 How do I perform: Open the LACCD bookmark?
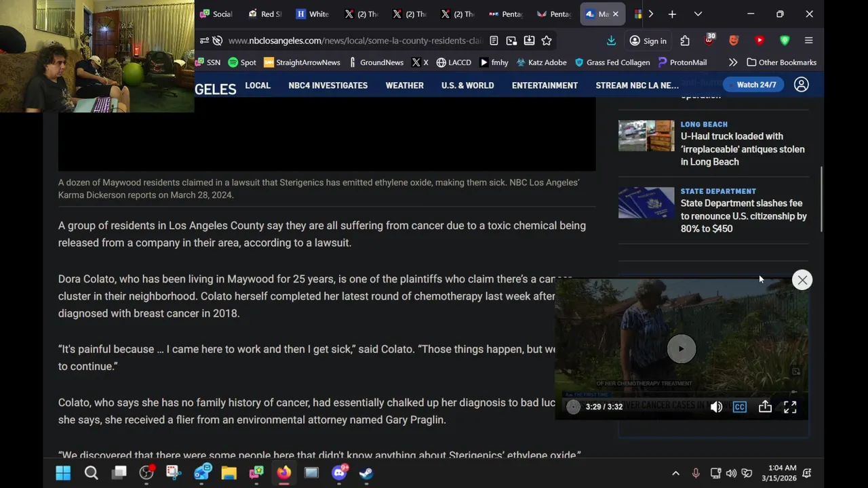(454, 62)
